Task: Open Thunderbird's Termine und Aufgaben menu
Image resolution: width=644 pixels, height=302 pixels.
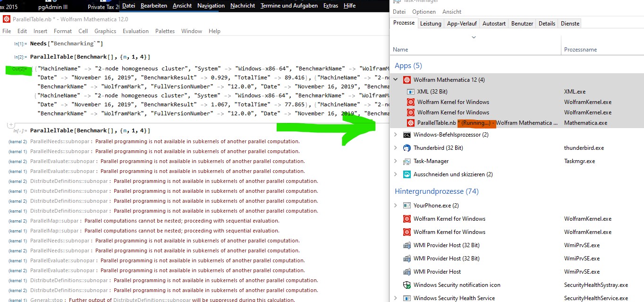Action: click(x=289, y=6)
